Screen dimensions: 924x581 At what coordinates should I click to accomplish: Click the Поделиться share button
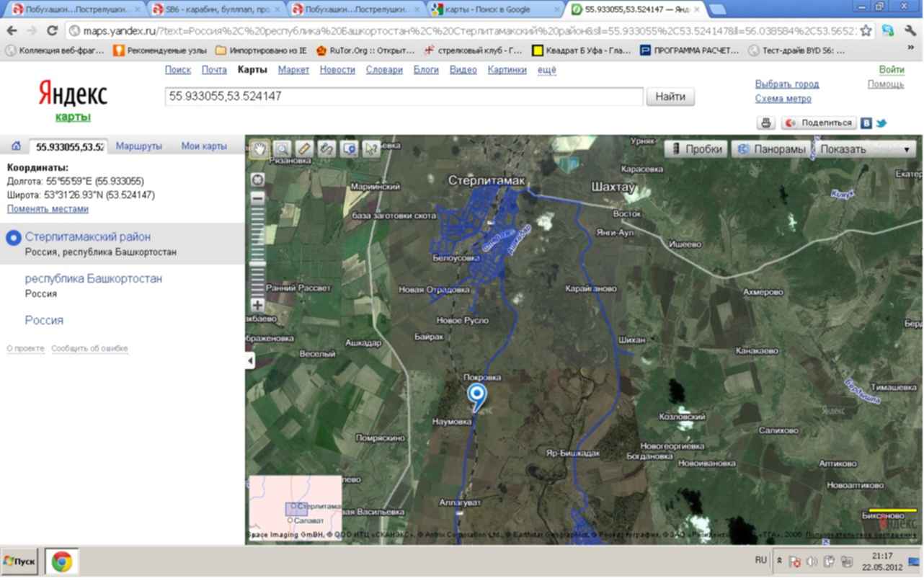coord(819,123)
